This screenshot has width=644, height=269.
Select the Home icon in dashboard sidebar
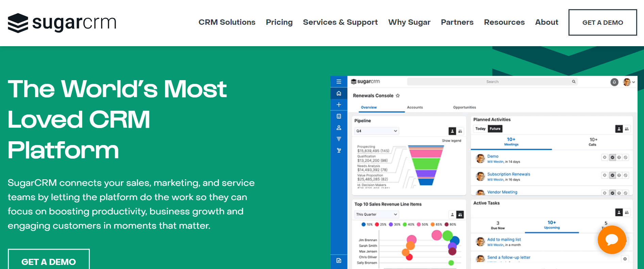(339, 93)
